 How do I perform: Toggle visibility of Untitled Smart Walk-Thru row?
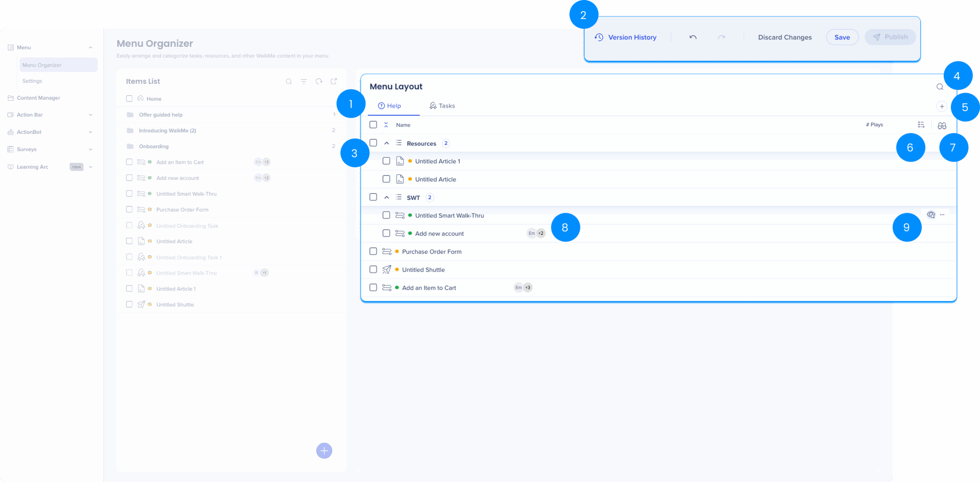tap(931, 215)
